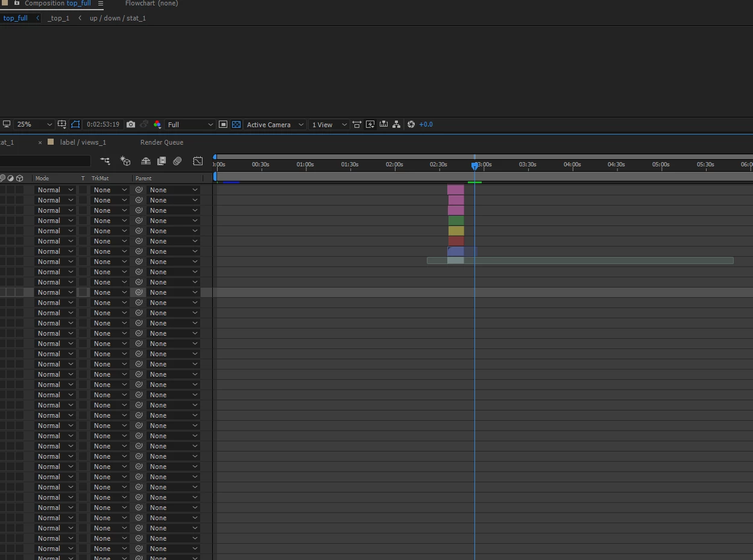Click the Show Snapshot icon
Screen dimensions: 753x560
pyautogui.click(x=144, y=124)
